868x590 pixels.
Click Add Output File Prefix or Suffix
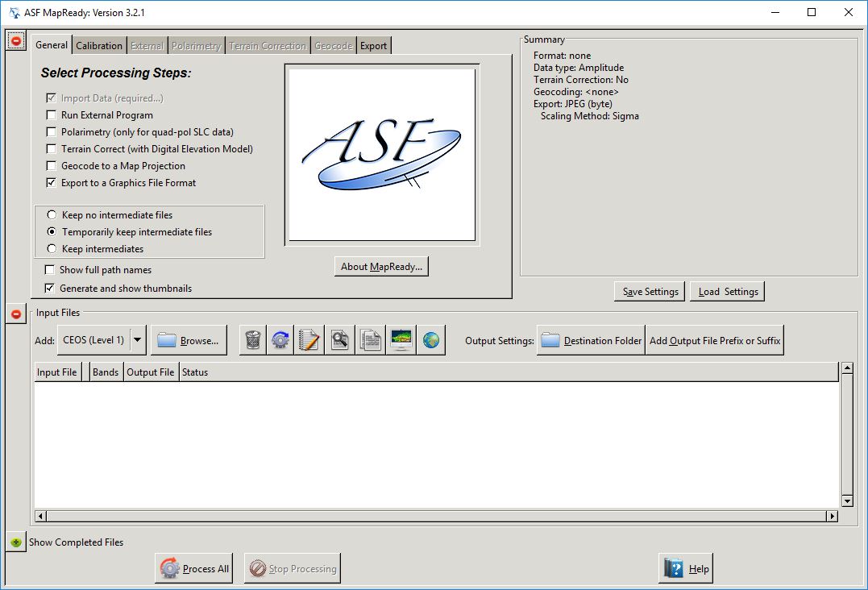coord(715,340)
